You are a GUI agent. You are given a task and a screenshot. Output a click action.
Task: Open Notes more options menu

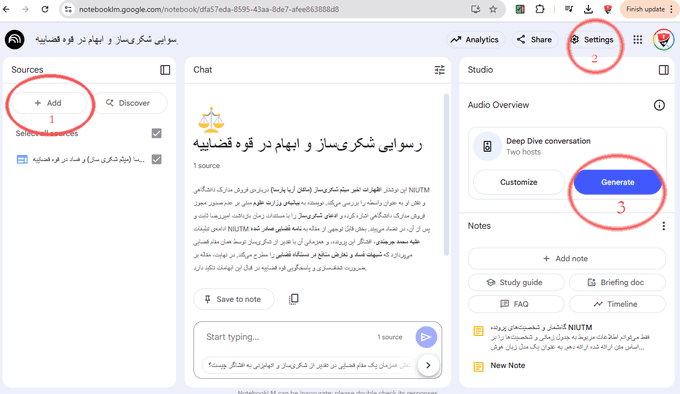click(x=664, y=226)
